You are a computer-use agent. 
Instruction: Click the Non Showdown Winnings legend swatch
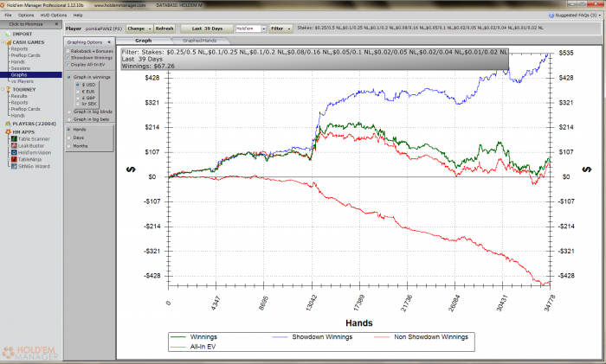click(382, 337)
